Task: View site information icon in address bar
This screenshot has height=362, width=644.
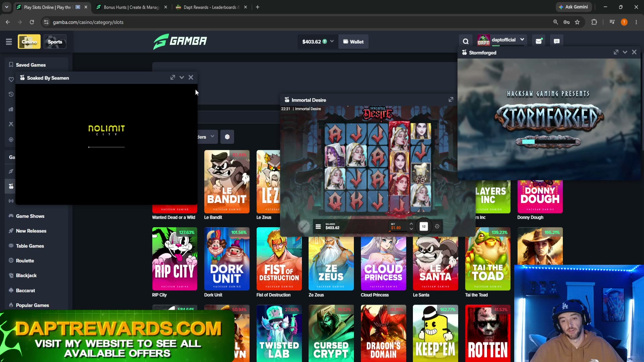Action: tap(46, 22)
